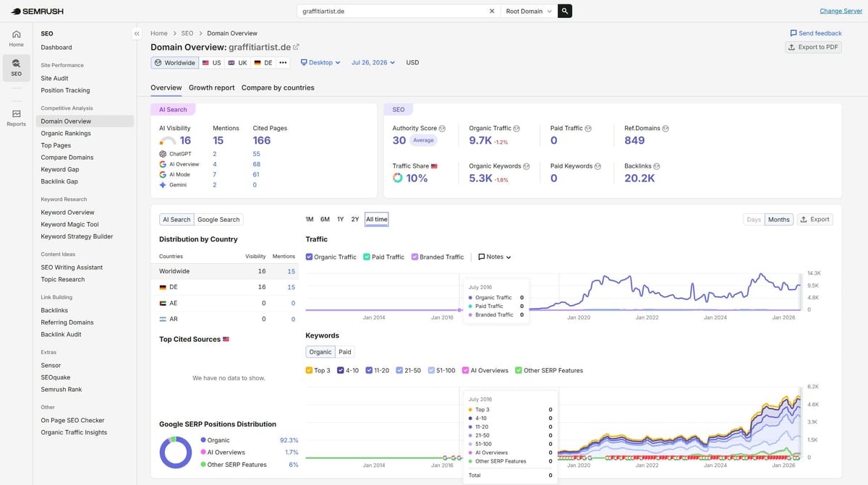Click the Change Server link
Screen dimensions: 868x485
pos(841,11)
